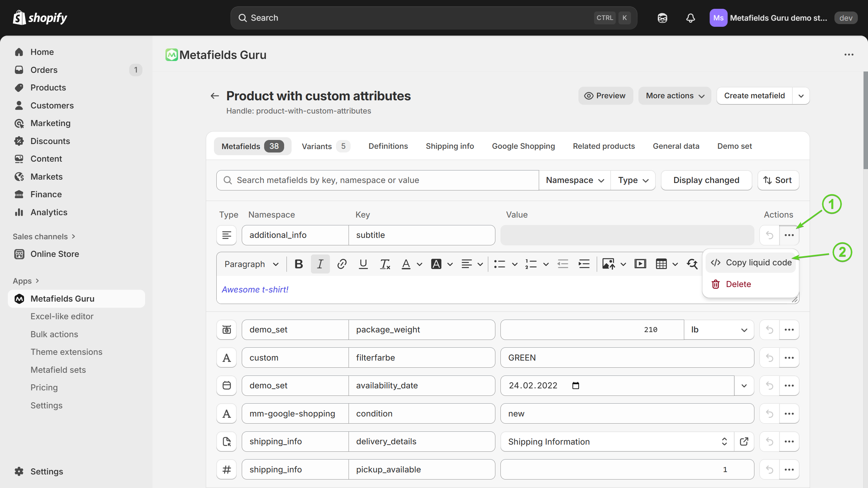Toggle underline formatting

coord(363,264)
